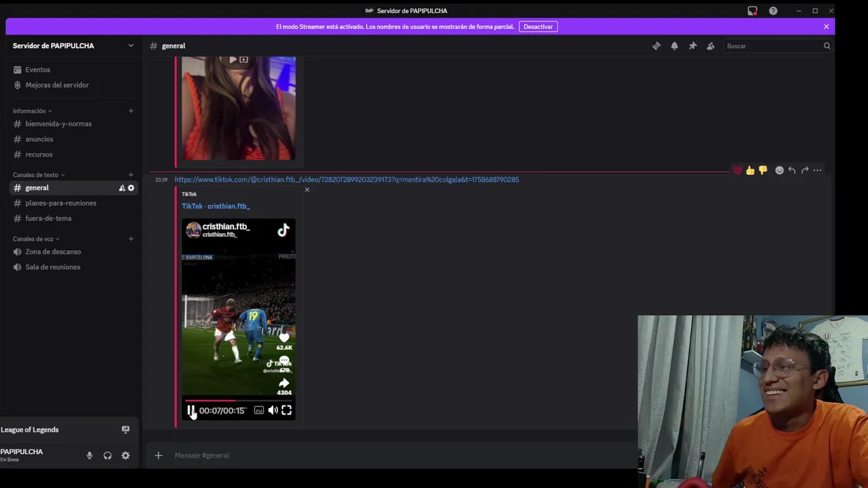Invite people to general channel
The width and height of the screenshot is (868, 488).
click(122, 188)
